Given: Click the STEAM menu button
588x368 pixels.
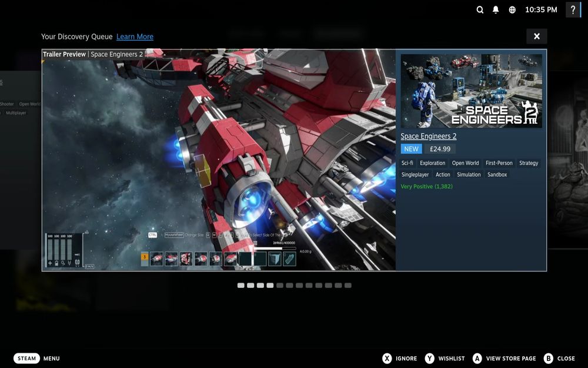Looking at the screenshot, I should pos(26,358).
